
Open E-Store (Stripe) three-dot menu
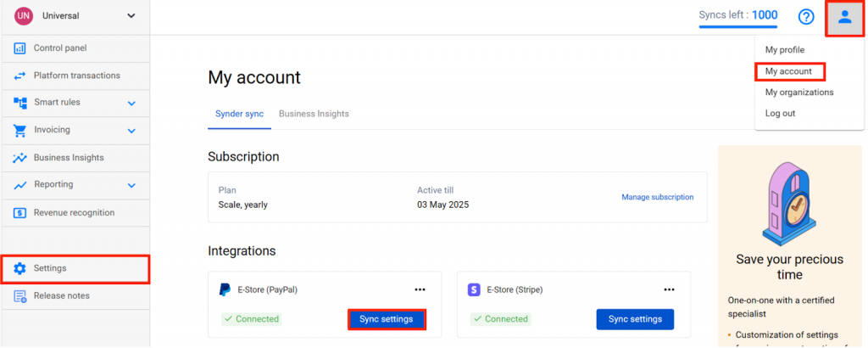click(669, 289)
